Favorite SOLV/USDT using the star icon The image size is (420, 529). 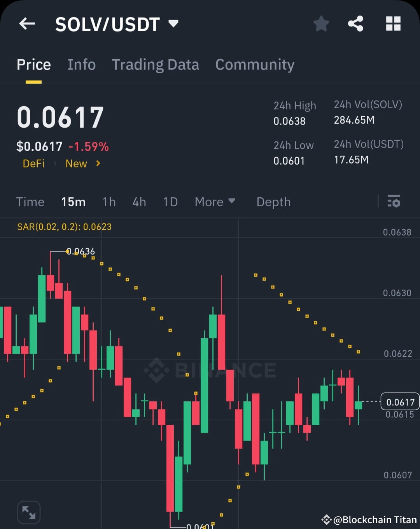(x=321, y=23)
